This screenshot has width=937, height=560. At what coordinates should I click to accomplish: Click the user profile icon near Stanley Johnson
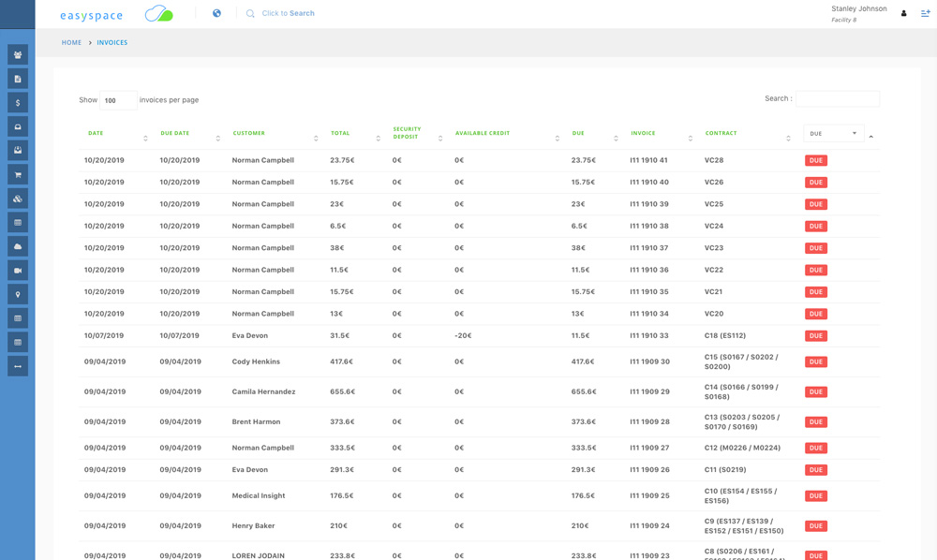coord(903,13)
